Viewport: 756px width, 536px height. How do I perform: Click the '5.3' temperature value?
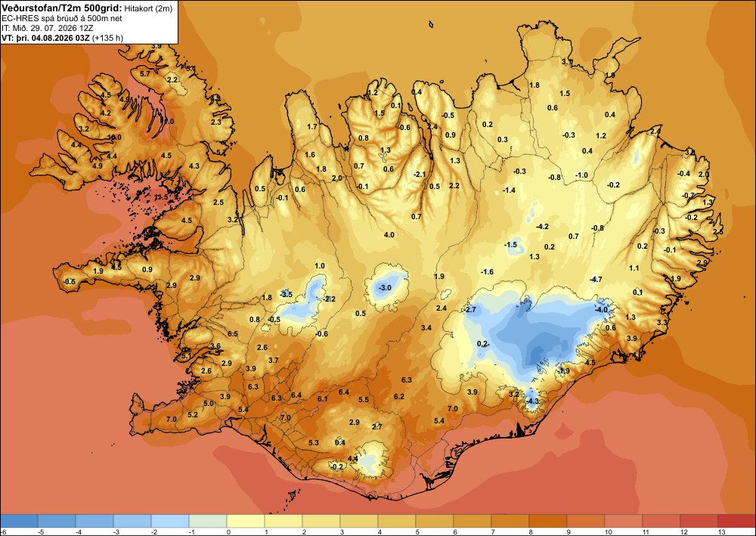click(x=314, y=442)
